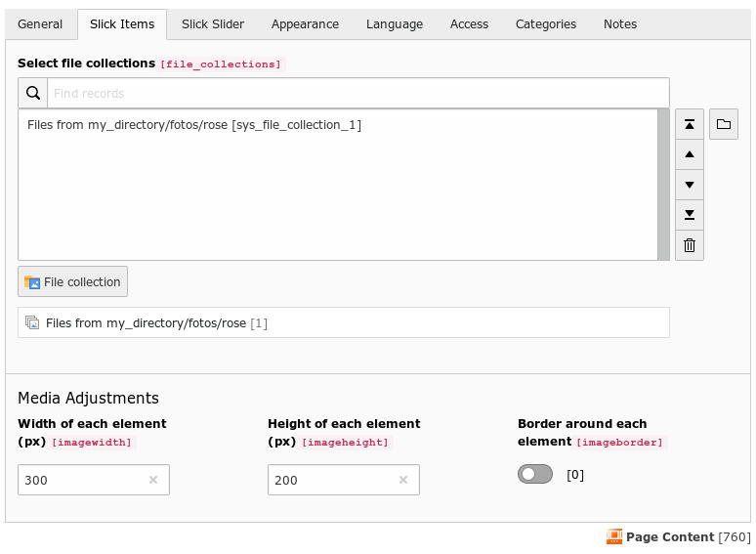Toggle border around each element
This screenshot has height=554, width=756.
tap(535, 475)
